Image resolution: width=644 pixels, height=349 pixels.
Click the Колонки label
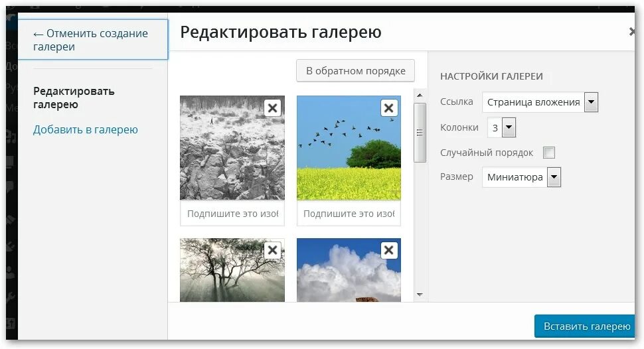click(459, 127)
